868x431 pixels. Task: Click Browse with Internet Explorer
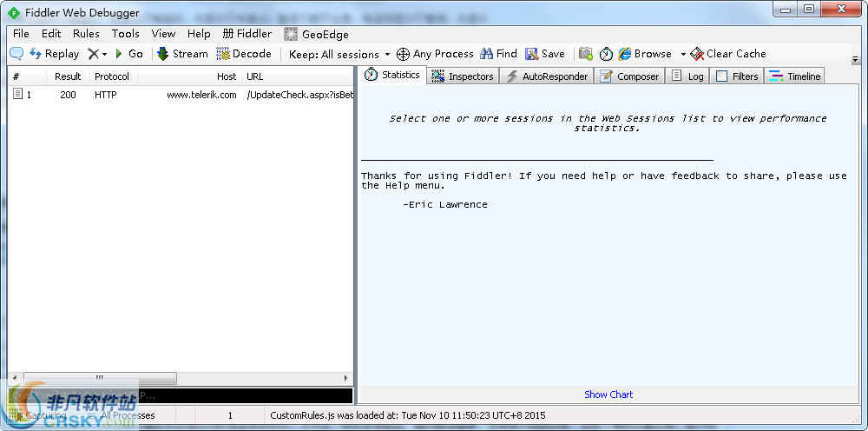645,54
